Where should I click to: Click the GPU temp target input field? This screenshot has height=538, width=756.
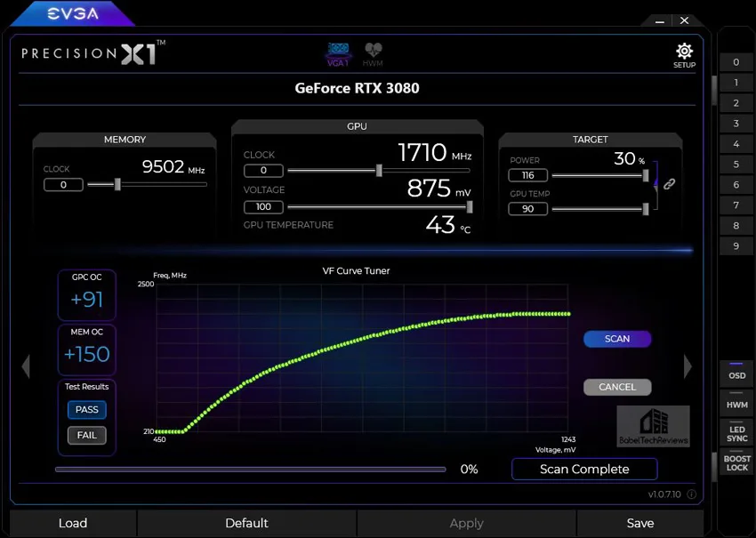click(x=528, y=209)
